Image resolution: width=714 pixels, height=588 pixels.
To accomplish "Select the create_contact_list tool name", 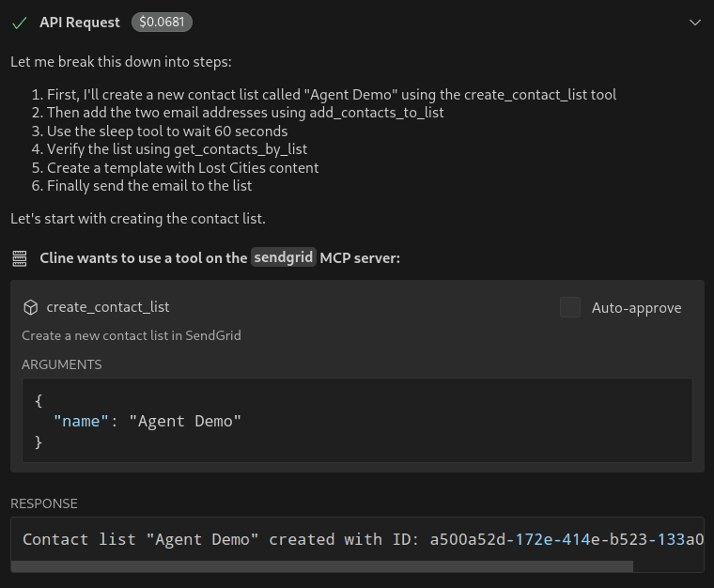I will (108, 307).
